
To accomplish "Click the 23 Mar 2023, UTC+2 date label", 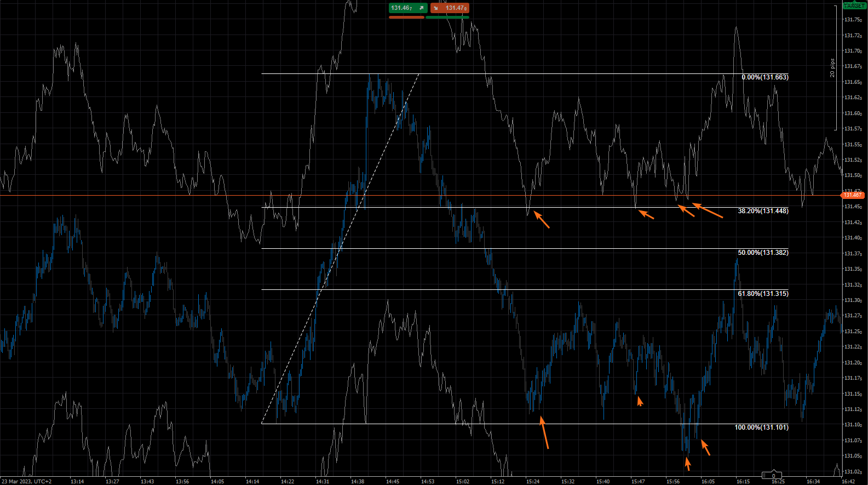I will tap(26, 482).
